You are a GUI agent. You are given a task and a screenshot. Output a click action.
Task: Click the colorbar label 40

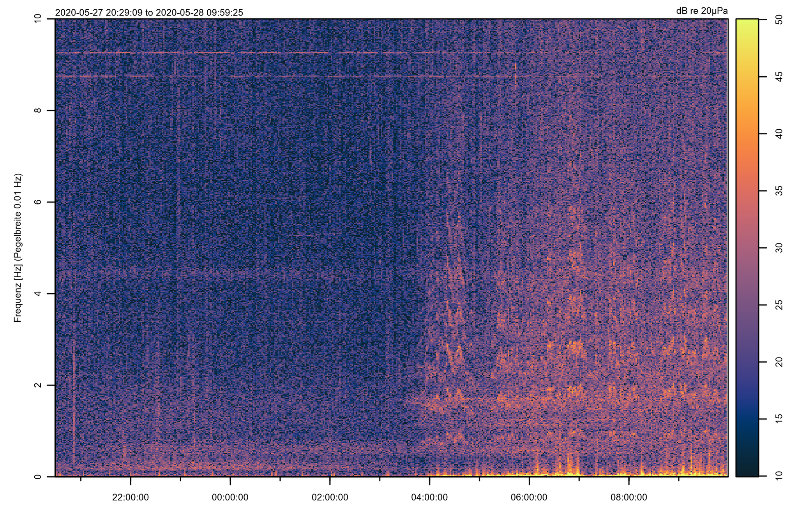pyautogui.click(x=779, y=134)
